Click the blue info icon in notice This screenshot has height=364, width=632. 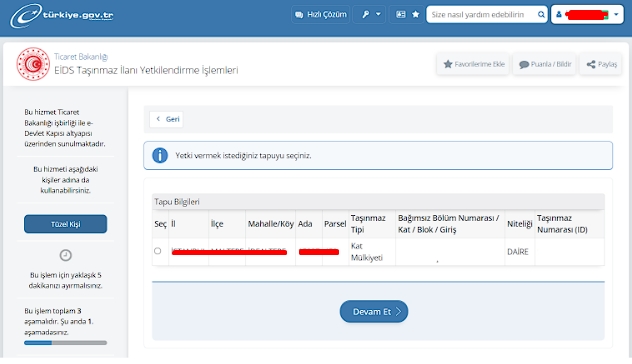(x=160, y=155)
